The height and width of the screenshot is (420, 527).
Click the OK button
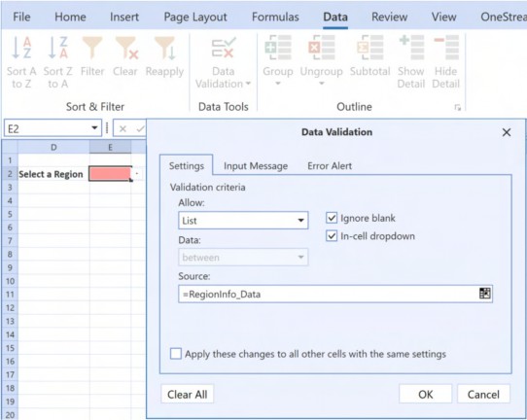425,394
